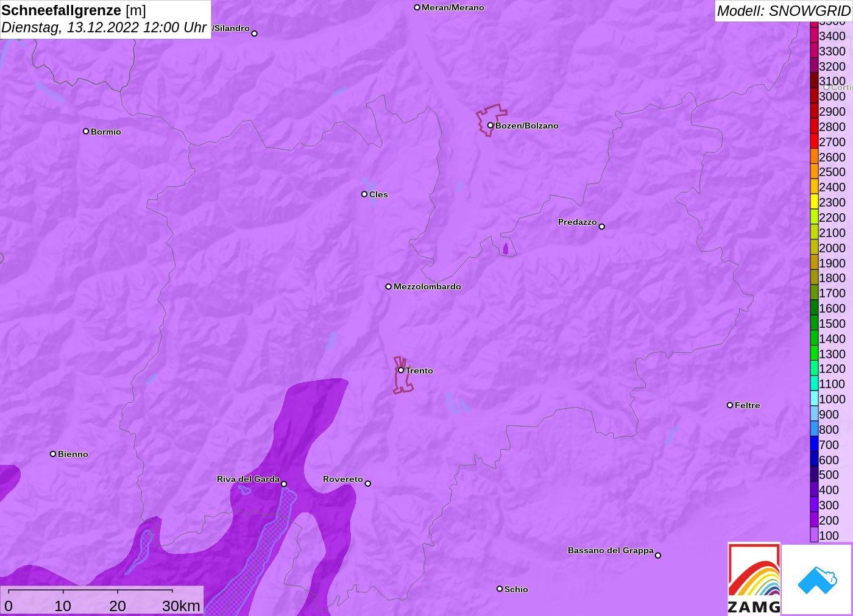
Task: Click the 'Predazzo' town label
Action: [578, 222]
